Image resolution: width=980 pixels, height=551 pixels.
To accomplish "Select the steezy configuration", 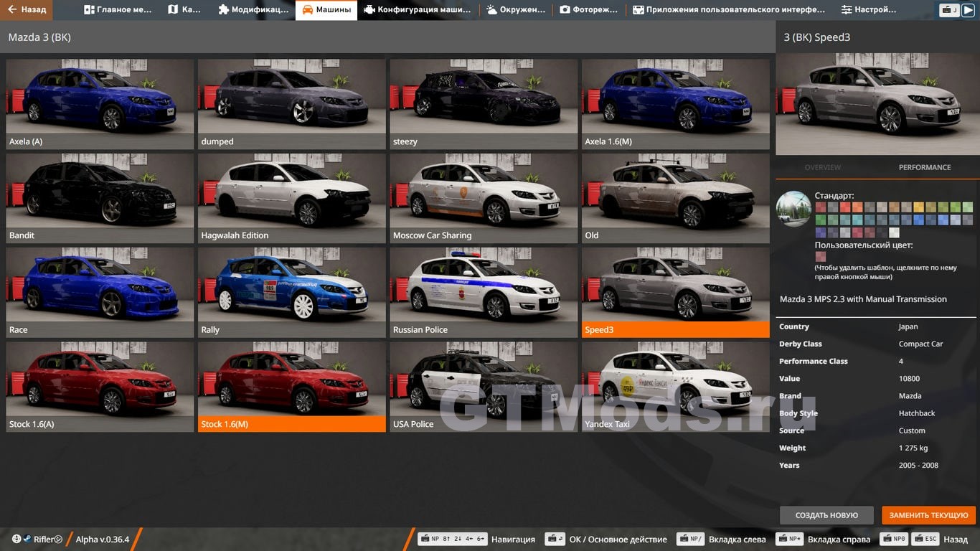I will click(484, 104).
